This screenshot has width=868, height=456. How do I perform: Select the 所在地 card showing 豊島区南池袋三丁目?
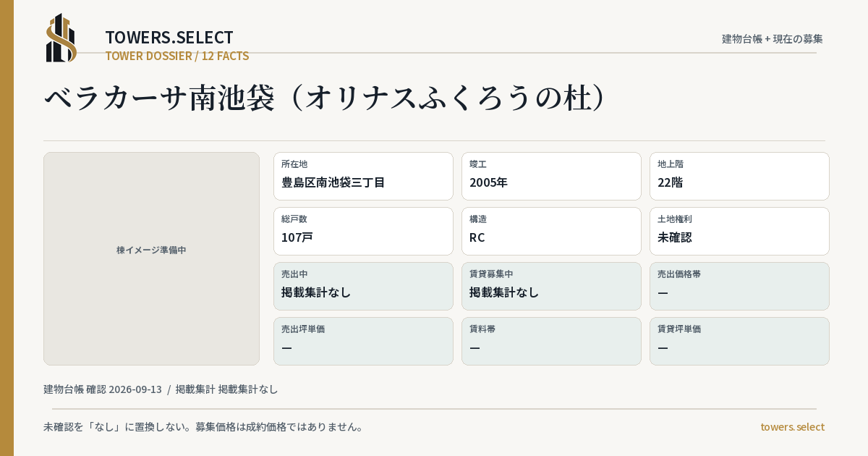click(363, 176)
